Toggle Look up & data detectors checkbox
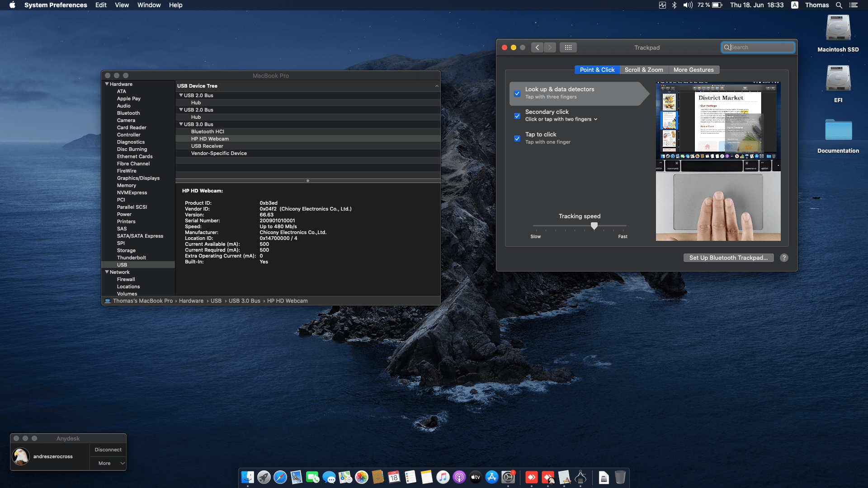Image resolution: width=868 pixels, height=488 pixels. click(x=517, y=94)
